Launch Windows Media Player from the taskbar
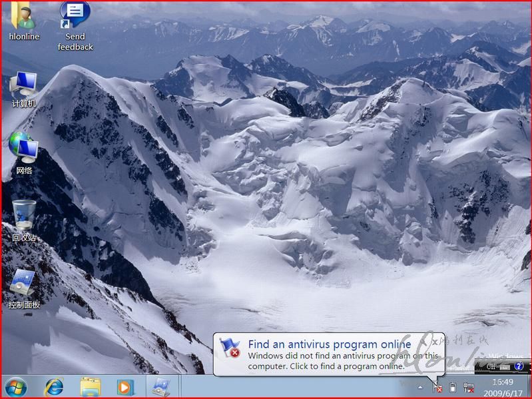This screenshot has width=532, height=399. [125, 386]
